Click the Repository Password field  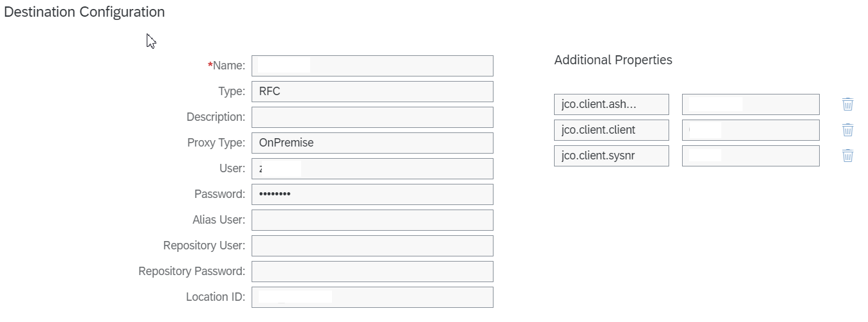(372, 271)
